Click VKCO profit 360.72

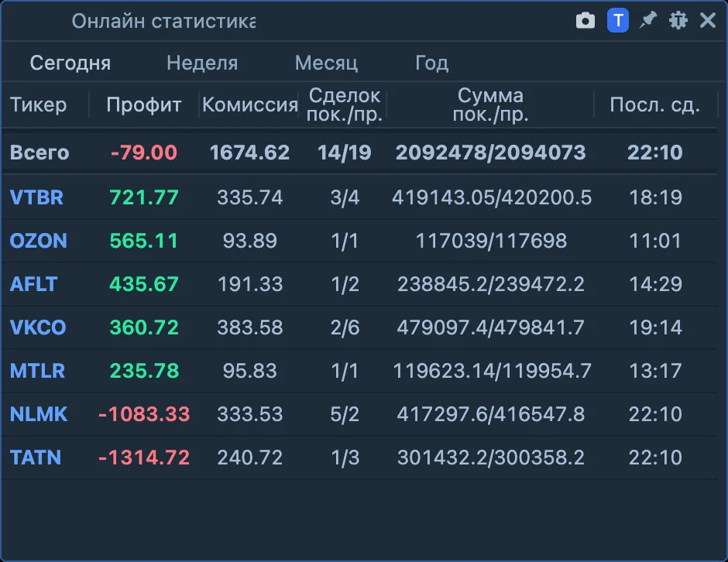tap(144, 327)
